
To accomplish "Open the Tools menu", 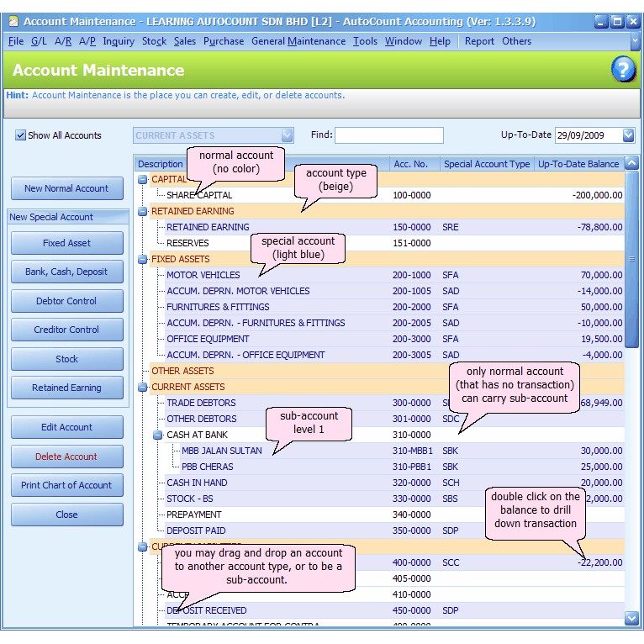I will [x=365, y=41].
